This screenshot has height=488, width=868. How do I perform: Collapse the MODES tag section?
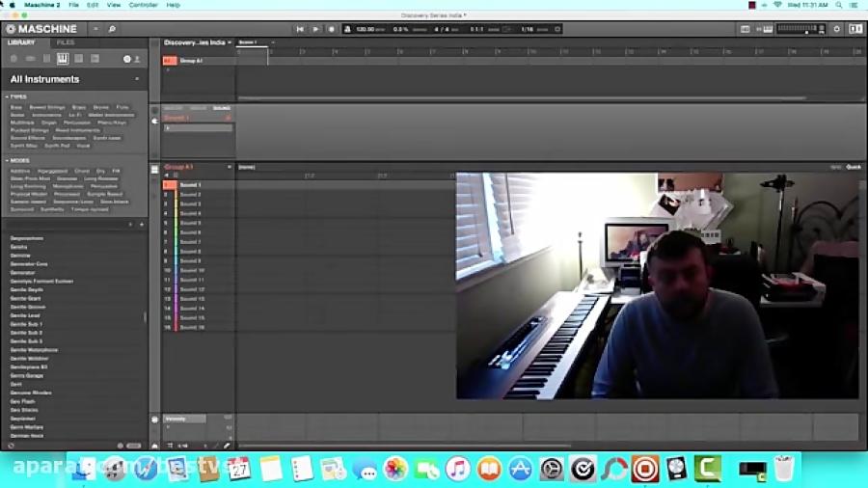(x=17, y=160)
